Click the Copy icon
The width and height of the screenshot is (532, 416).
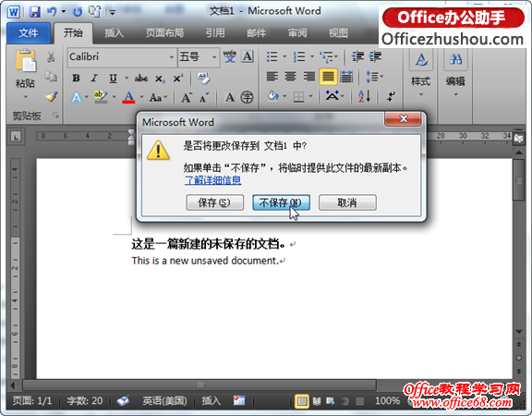[x=51, y=77]
